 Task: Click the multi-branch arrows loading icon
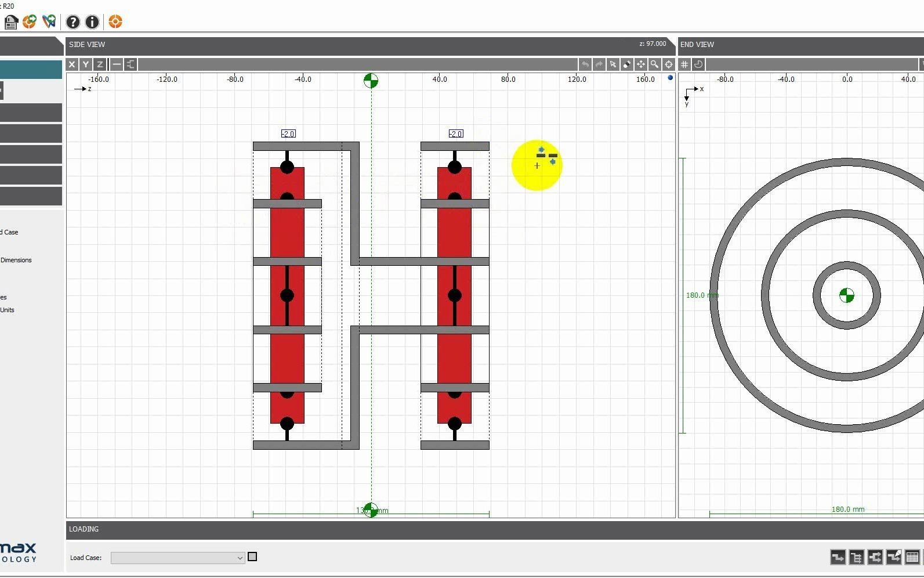(x=856, y=558)
